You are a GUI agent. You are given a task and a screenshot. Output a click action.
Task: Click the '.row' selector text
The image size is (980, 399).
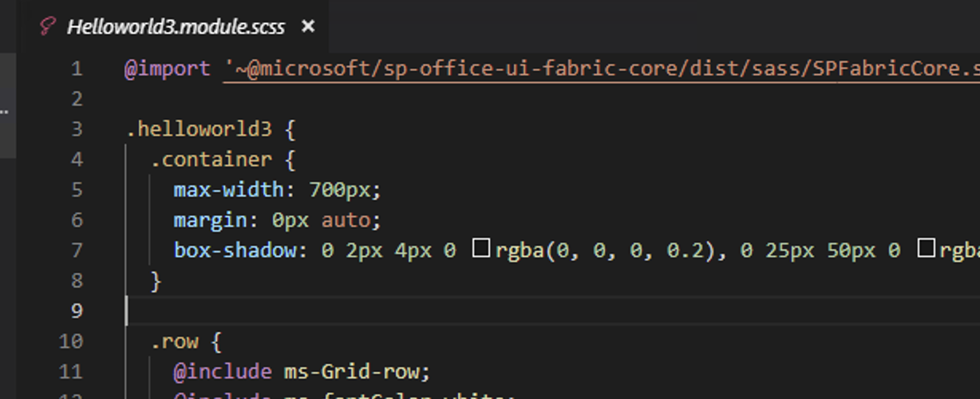tap(175, 342)
